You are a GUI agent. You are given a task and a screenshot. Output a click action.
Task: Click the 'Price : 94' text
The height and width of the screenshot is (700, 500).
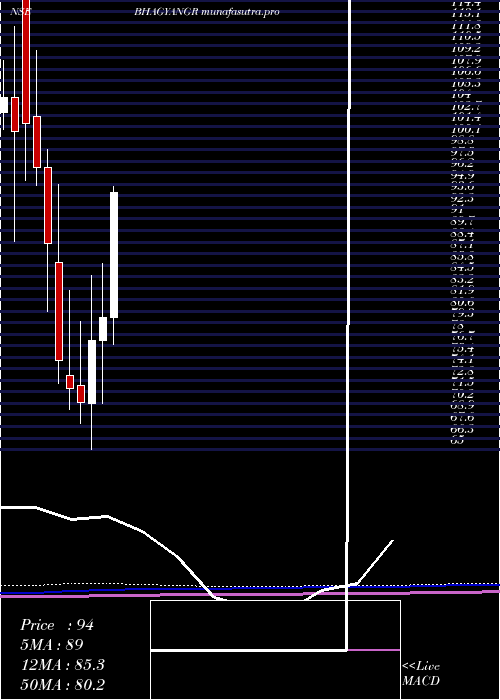(57, 625)
